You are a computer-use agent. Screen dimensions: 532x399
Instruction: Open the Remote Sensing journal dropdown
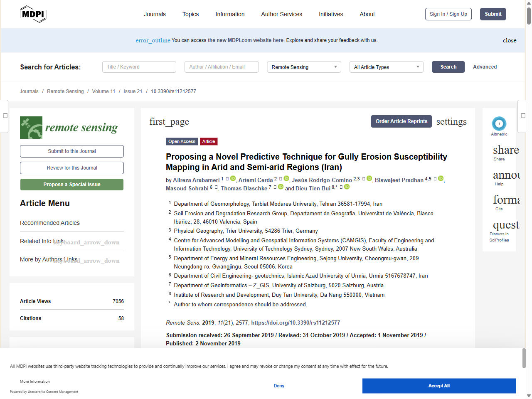(304, 67)
